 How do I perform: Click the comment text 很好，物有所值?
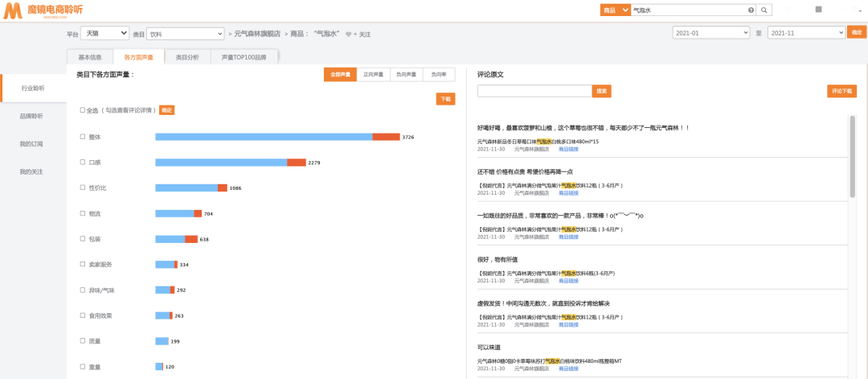[x=497, y=259]
